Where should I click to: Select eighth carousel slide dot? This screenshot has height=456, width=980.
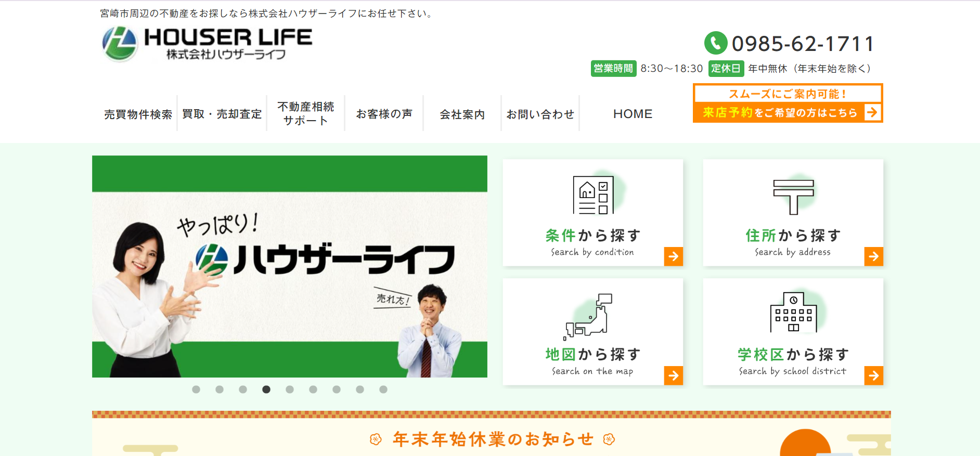(x=360, y=389)
